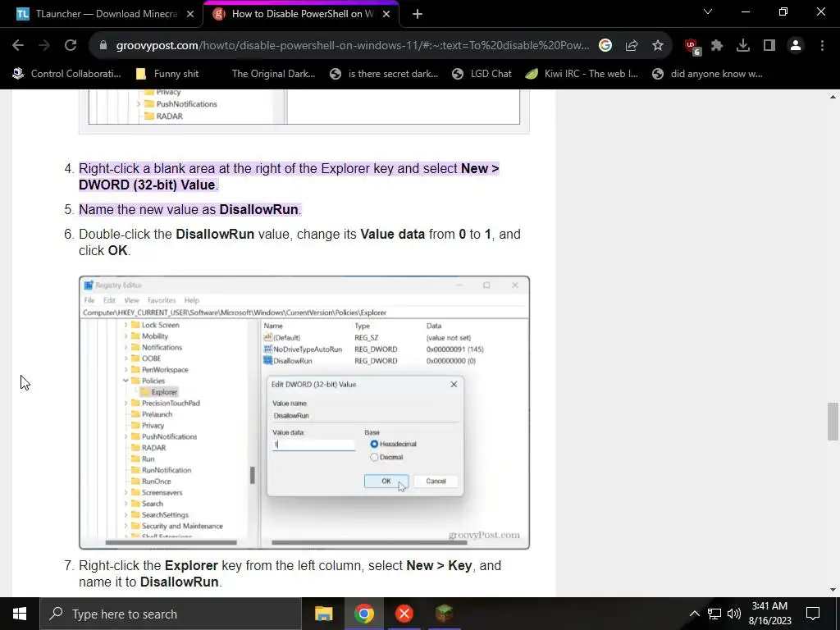Open File Explorer from taskbar

(323, 614)
